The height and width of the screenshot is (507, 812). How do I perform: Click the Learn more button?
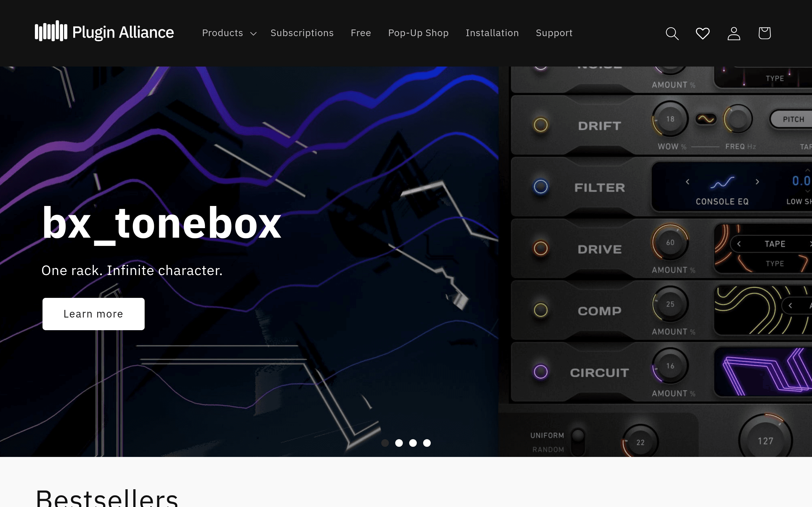click(x=93, y=314)
